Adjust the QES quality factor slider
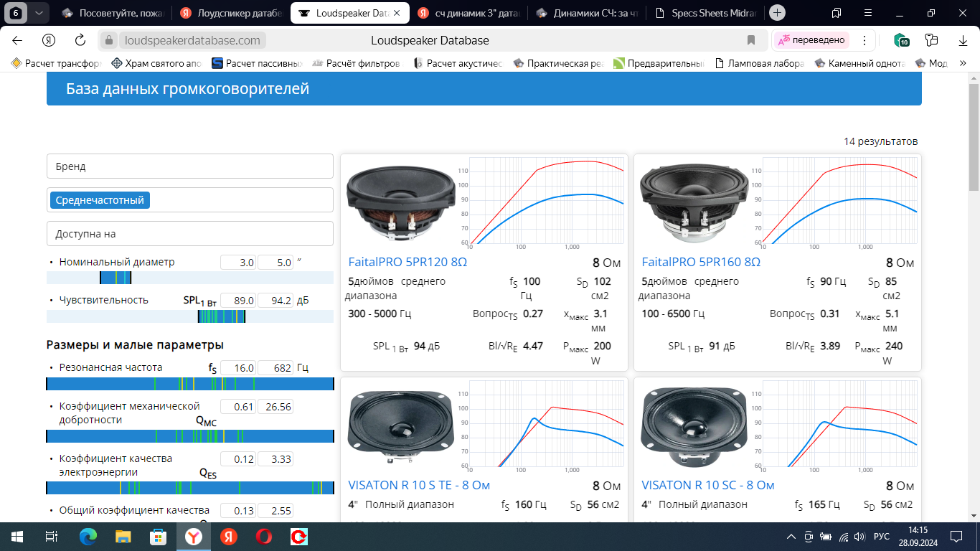The width and height of the screenshot is (980, 551). 190,488
